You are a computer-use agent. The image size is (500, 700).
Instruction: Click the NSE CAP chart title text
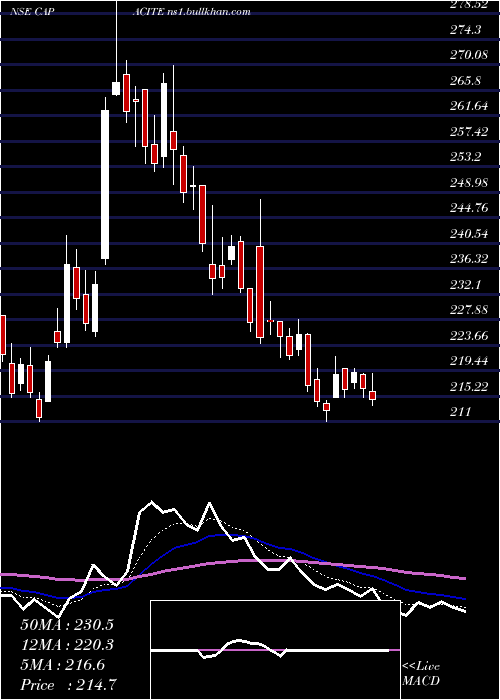coord(32,12)
